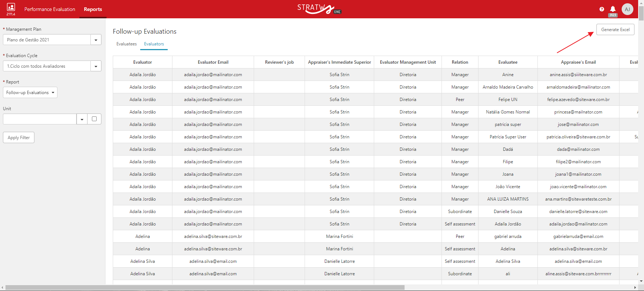The width and height of the screenshot is (644, 291).
Task: Click the email ana.martins@sitewareteste.com.br
Action: coord(578,199)
